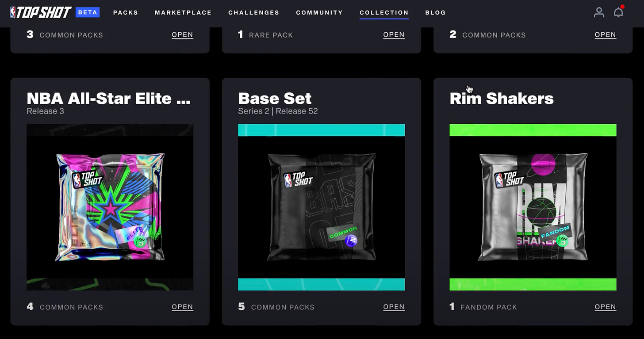Open the Marketplace navigation item

(x=183, y=12)
